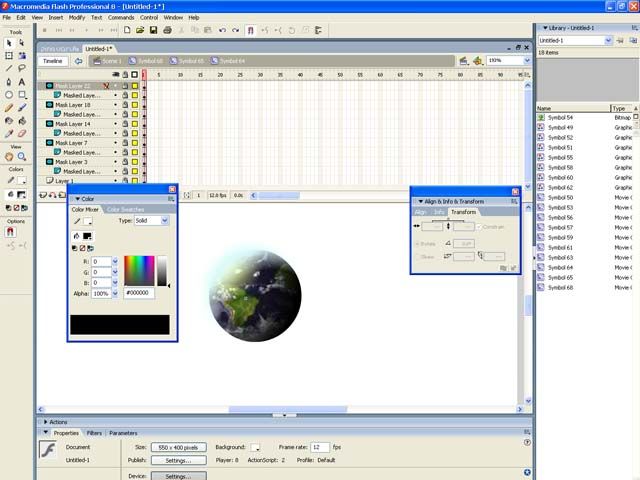Pick a hue in the color spectrum
Screen dimensions: 640x480
click(139, 271)
